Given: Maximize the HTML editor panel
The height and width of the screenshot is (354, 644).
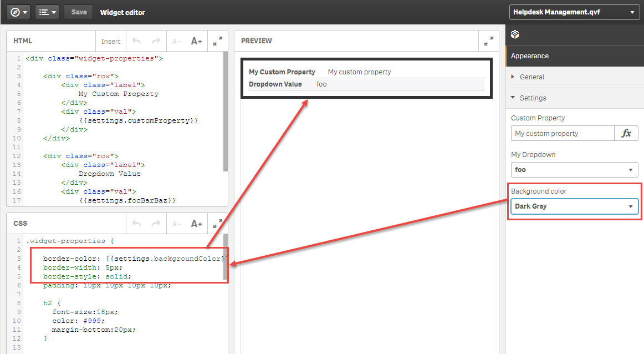Looking at the screenshot, I should click(x=218, y=41).
